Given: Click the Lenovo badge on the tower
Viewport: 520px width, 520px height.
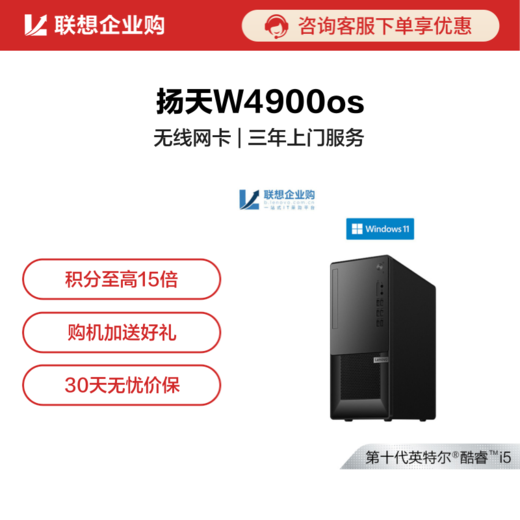Looking at the screenshot, I should tap(381, 360).
